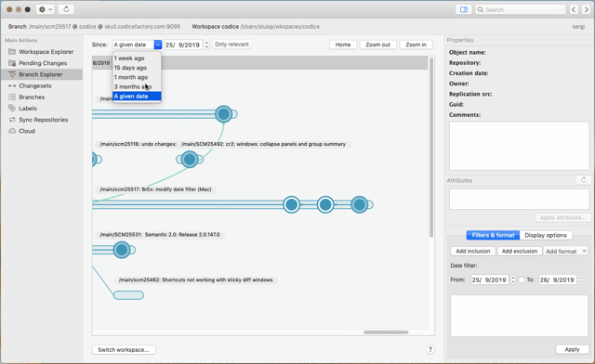Click the Comments text box
The height and width of the screenshot is (364, 595).
pyautogui.click(x=519, y=146)
